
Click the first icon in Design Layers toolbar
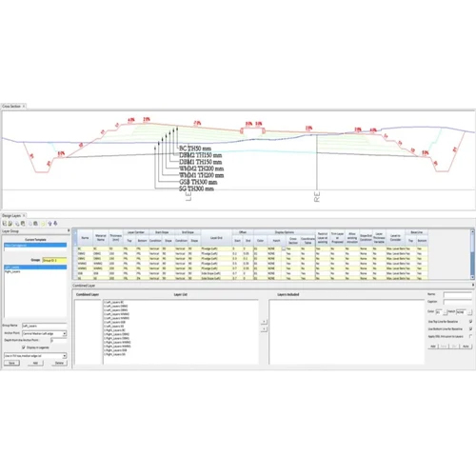[5, 224]
